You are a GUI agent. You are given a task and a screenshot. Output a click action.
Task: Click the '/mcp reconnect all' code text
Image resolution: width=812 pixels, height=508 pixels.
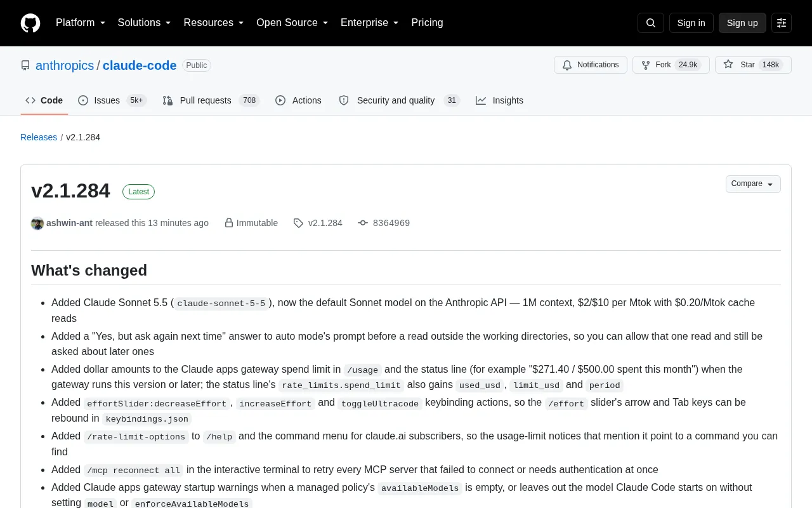click(133, 471)
